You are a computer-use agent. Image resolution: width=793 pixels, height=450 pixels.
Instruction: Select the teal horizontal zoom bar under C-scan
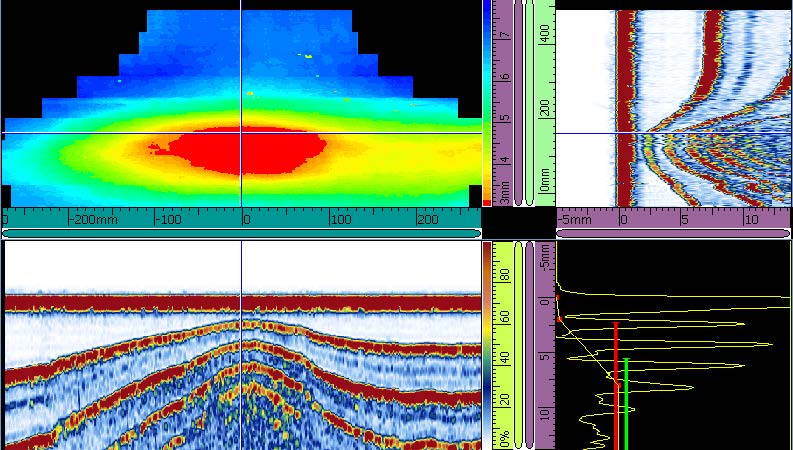click(x=241, y=233)
